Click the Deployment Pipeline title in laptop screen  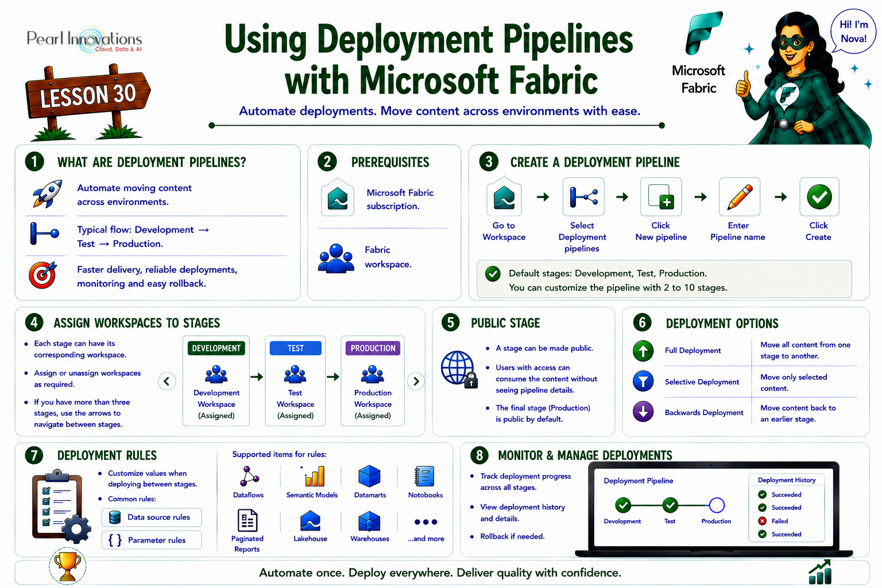(x=639, y=481)
